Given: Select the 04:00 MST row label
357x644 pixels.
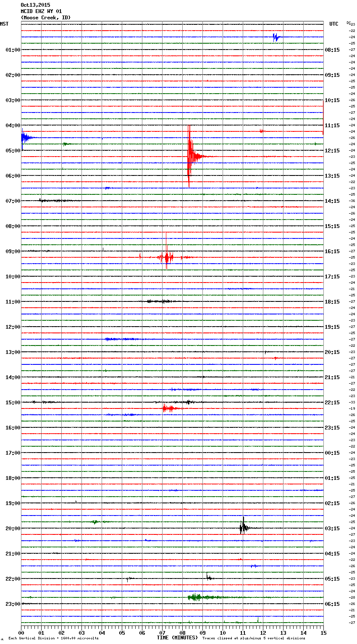Looking at the screenshot, I should [13, 126].
